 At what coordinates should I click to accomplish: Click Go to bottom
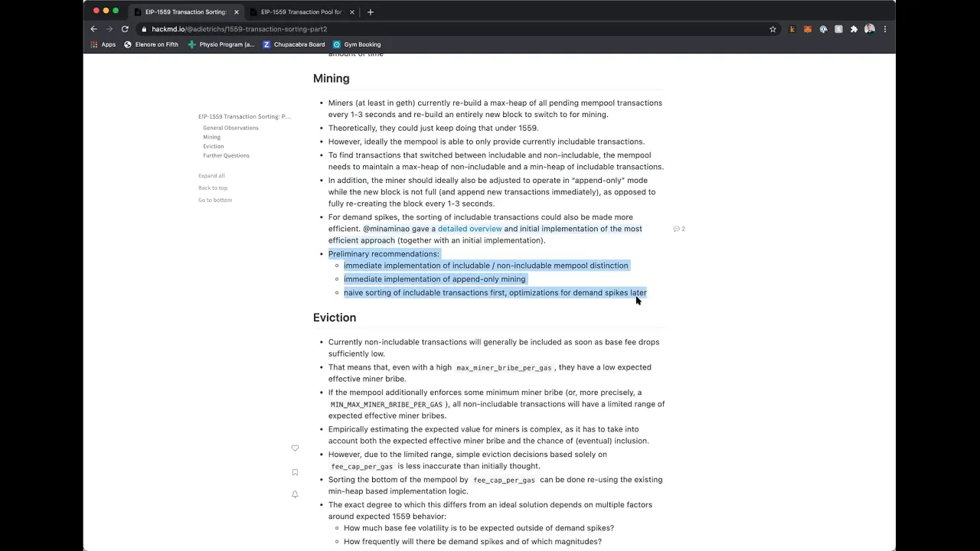pos(215,200)
